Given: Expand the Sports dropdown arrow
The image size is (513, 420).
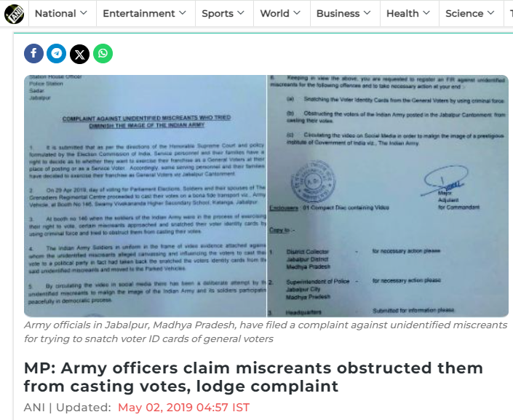Looking at the screenshot, I should (241, 13).
